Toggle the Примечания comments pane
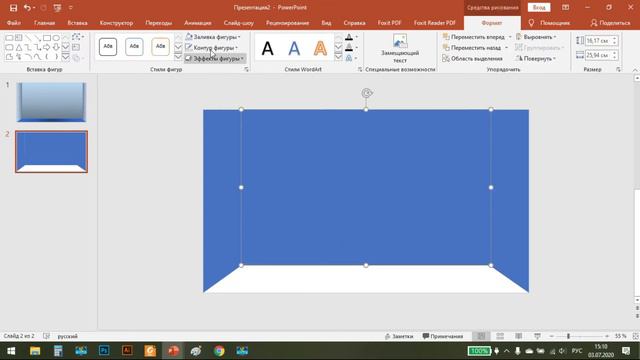 (443, 336)
